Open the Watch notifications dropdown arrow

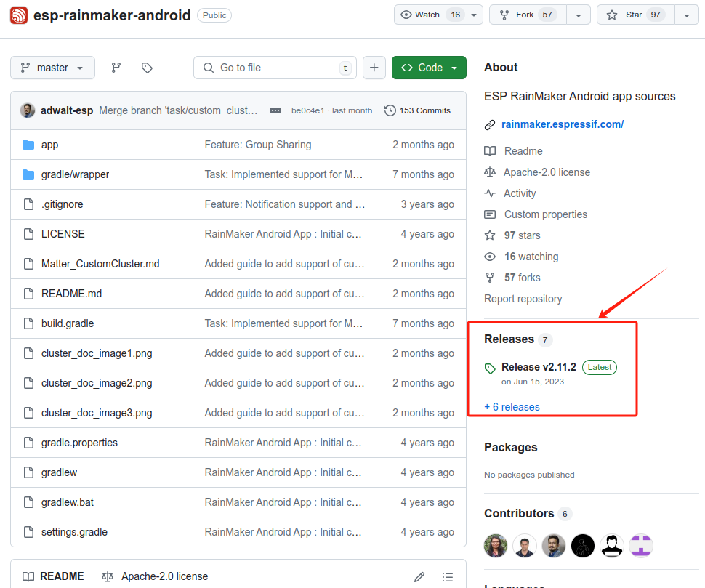click(474, 15)
